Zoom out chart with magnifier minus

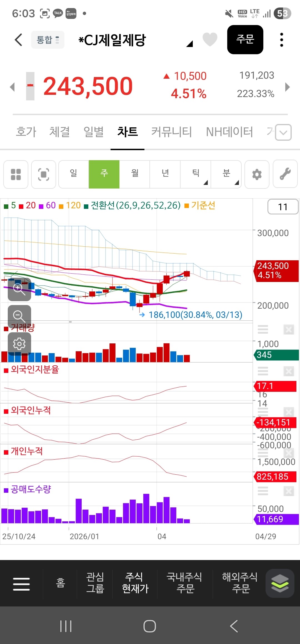[19, 316]
